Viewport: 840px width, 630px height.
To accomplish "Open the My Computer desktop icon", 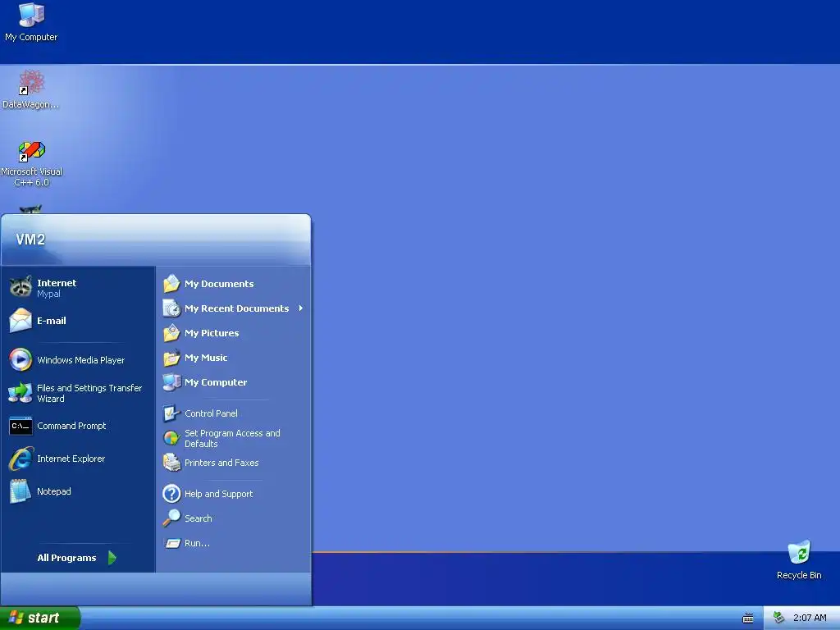I will (32, 15).
